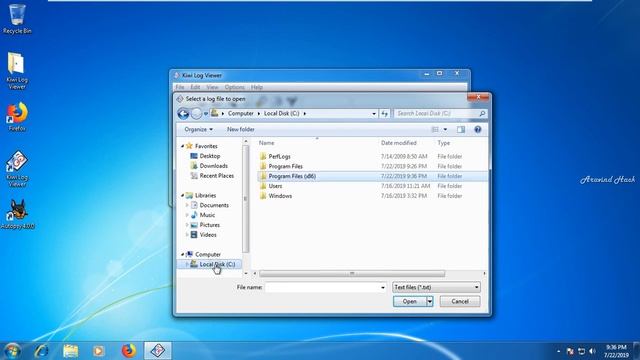Show hidden tray icons arrow
The height and width of the screenshot is (360, 640).
coord(558,351)
